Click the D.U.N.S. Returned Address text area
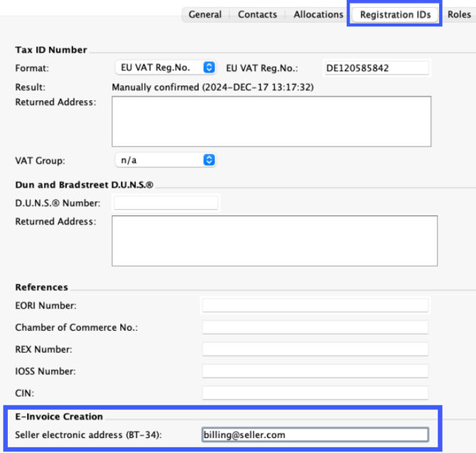Image resolution: width=476 pixels, height=453 pixels. [x=274, y=241]
